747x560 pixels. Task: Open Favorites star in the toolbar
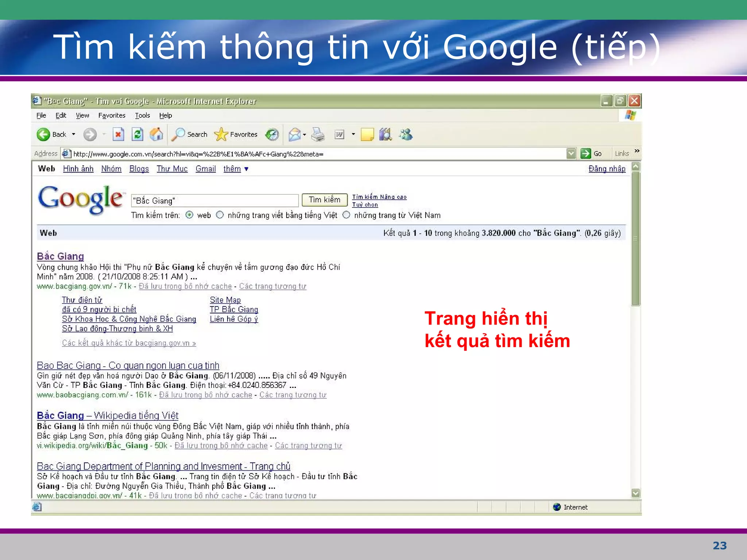221,135
